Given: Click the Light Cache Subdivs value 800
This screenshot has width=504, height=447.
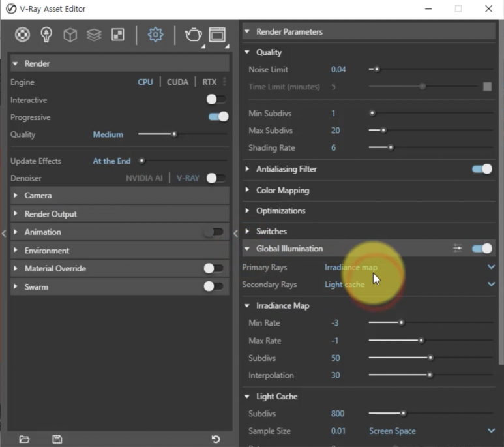Looking at the screenshot, I should click(338, 414).
